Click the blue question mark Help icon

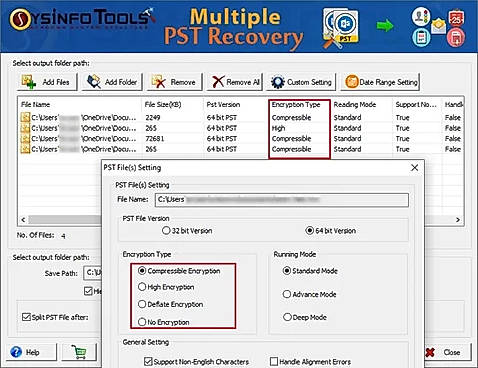tap(16, 352)
